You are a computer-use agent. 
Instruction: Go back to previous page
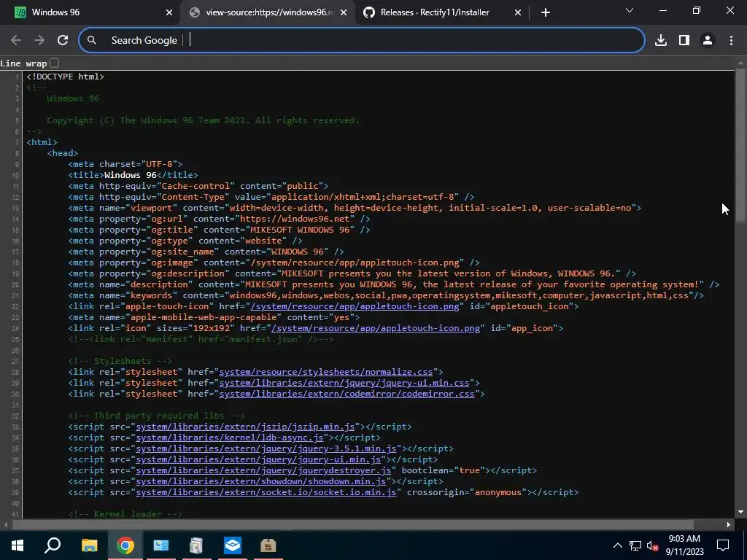[16, 41]
